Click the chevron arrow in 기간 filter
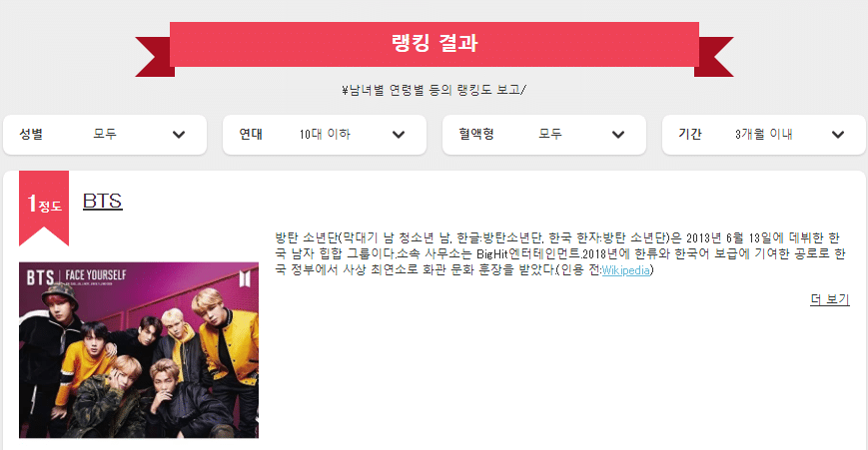This screenshot has width=868, height=450. pos(838,135)
